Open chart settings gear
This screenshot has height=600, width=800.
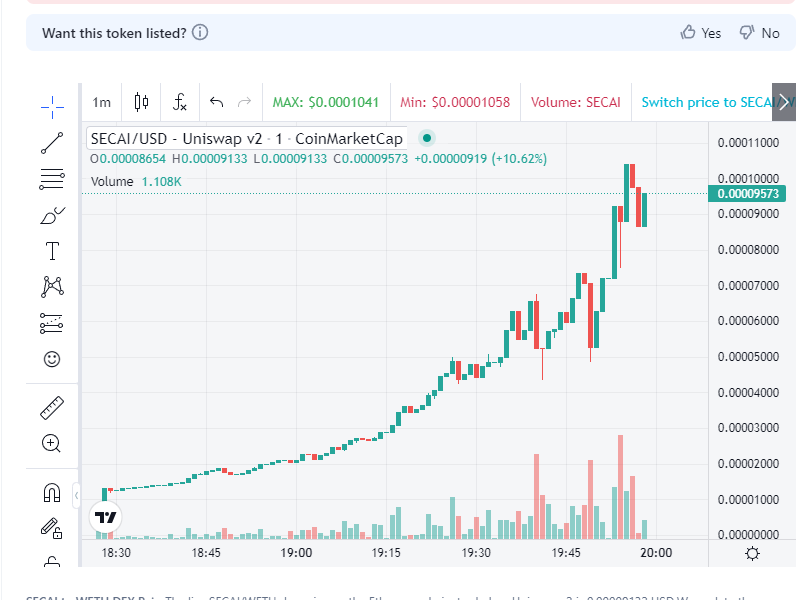click(x=752, y=553)
